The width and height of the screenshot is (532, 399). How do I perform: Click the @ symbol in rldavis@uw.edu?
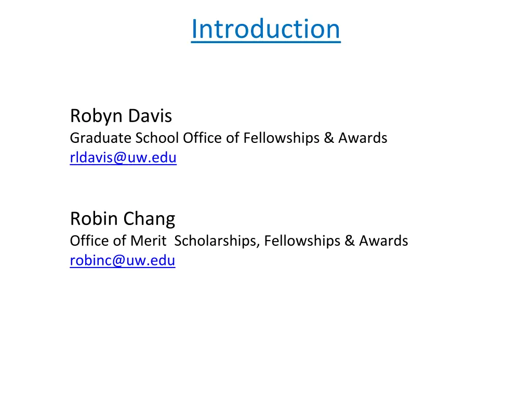tap(120, 158)
